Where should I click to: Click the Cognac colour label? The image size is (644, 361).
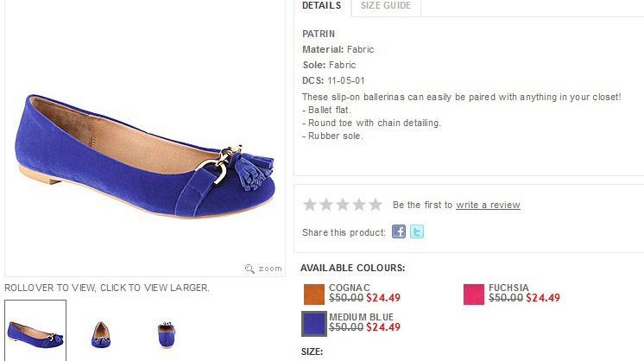[x=350, y=288]
